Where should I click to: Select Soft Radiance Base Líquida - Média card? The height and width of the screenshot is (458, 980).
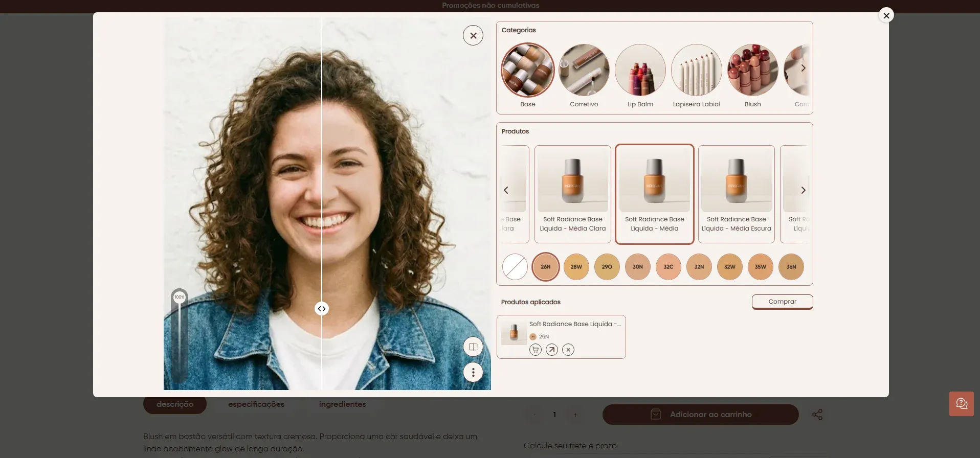pyautogui.click(x=655, y=194)
